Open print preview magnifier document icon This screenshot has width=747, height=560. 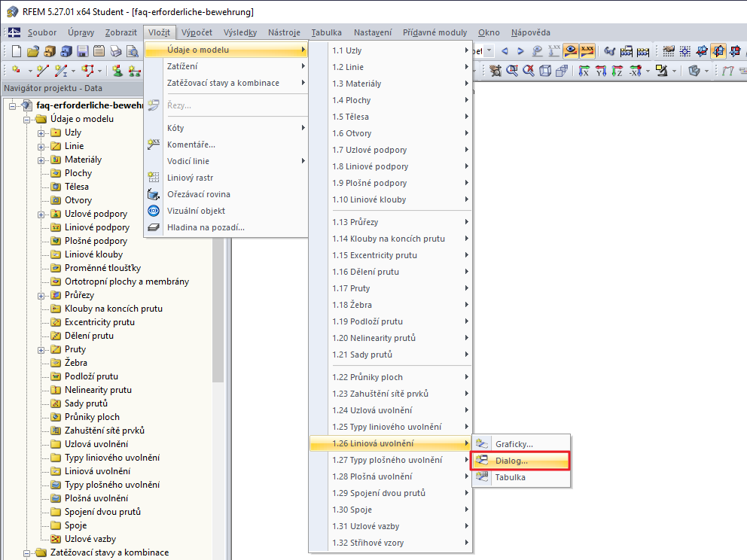[133, 51]
